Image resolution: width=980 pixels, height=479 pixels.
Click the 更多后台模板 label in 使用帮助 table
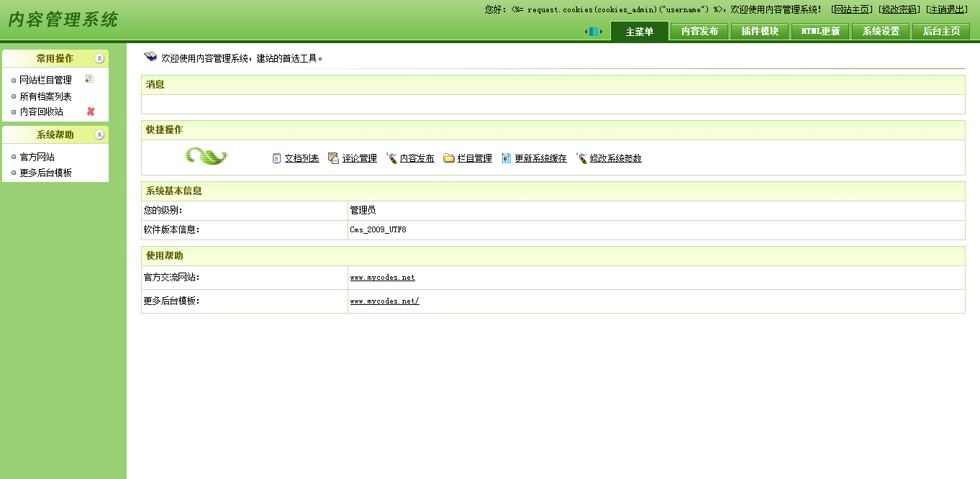coord(171,301)
